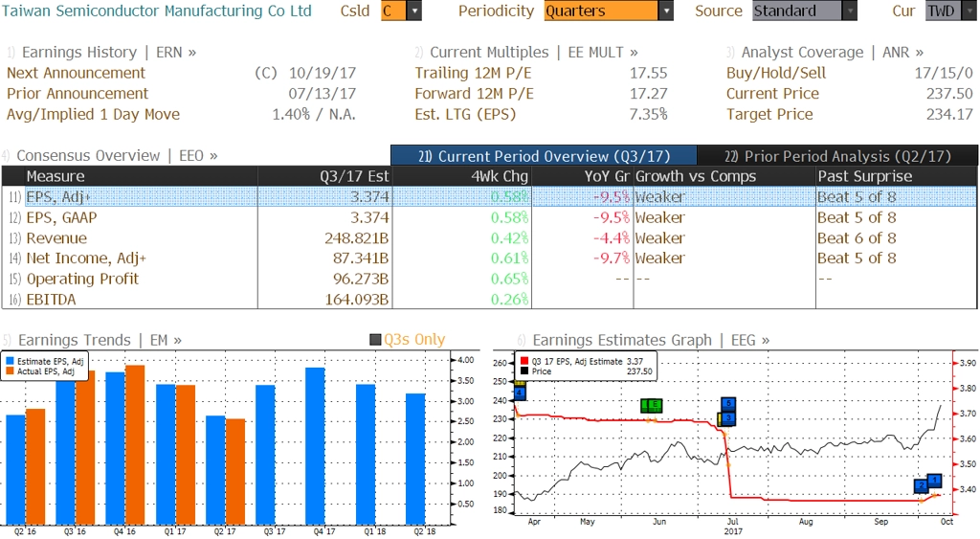Screen dimensions: 980x539
Task: Click the Q3/17 Est column header
Action: tap(325, 176)
